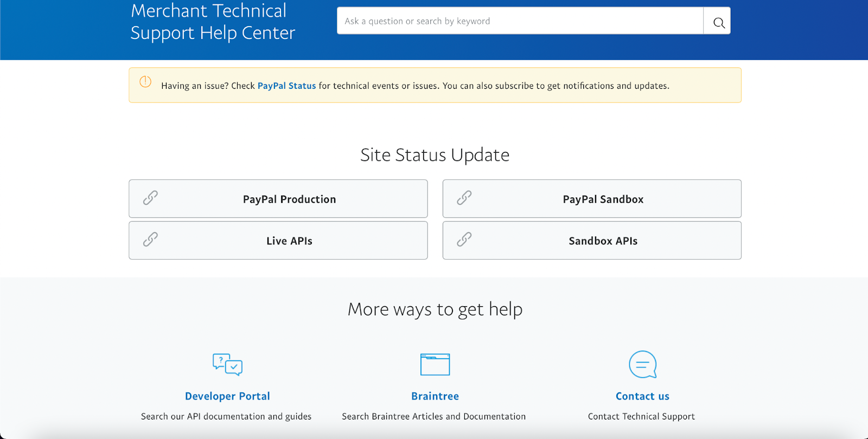
Task: Open the Developer Portal link
Action: tap(227, 396)
